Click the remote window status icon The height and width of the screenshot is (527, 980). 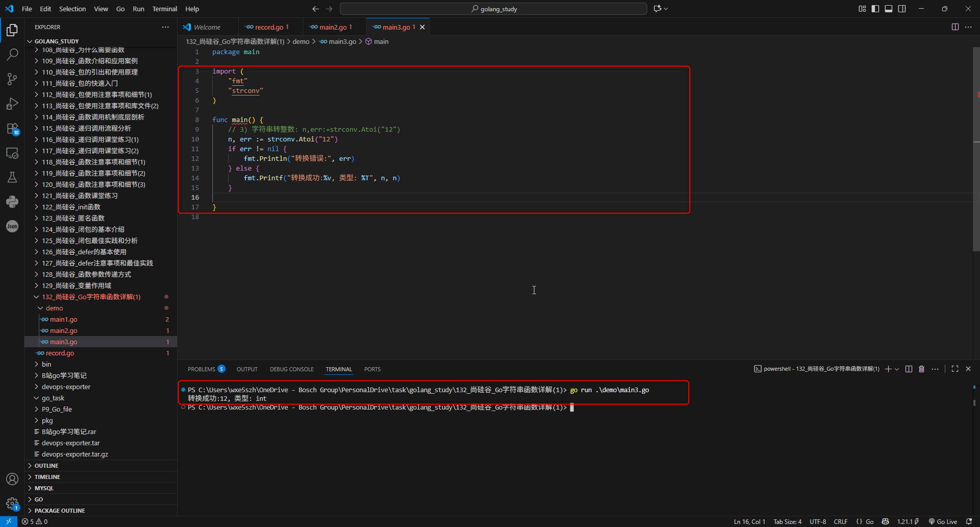9,521
